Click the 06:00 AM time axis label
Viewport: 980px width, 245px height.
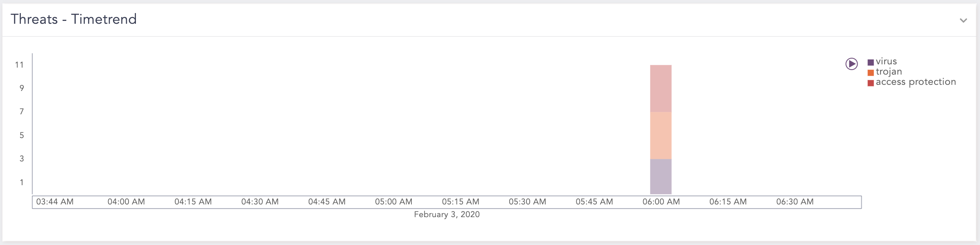click(x=661, y=202)
